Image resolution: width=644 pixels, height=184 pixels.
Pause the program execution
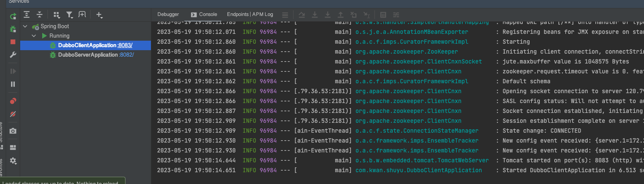[13, 84]
